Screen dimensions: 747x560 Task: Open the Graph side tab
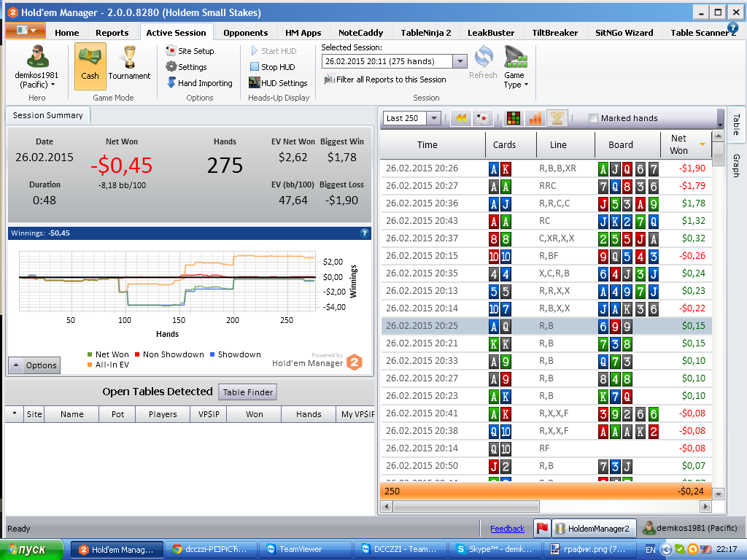click(736, 166)
